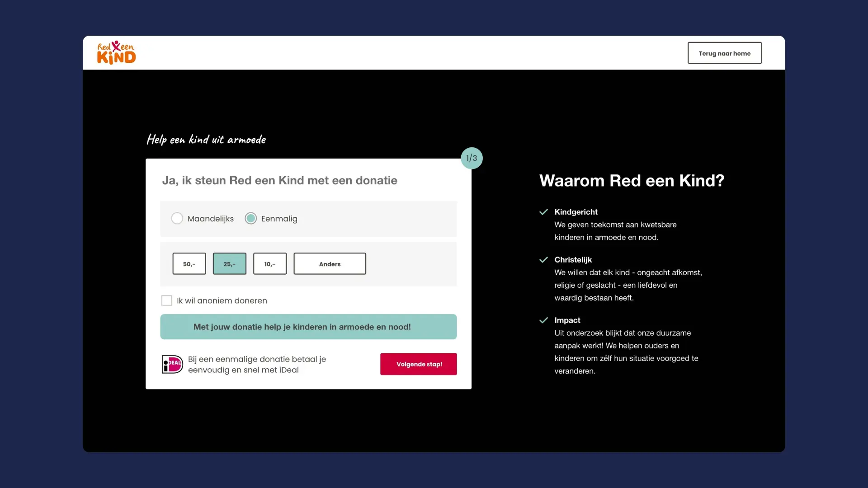
Task: Click the checkmark beside Kindgericht
Action: 544,211
